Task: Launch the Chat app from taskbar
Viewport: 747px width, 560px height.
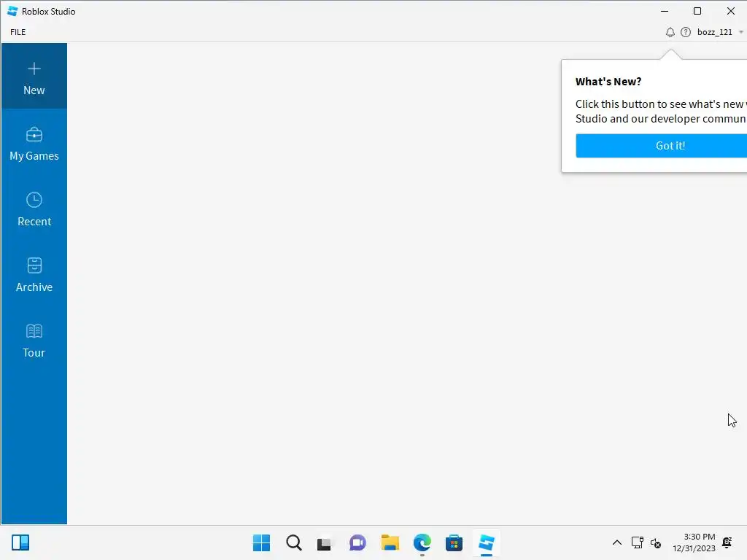Action: [357, 542]
